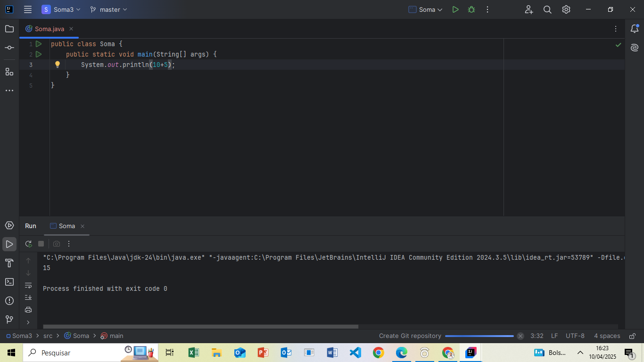The image size is (644, 362).
Task: Open the main hamburger menu
Action: tap(28, 9)
